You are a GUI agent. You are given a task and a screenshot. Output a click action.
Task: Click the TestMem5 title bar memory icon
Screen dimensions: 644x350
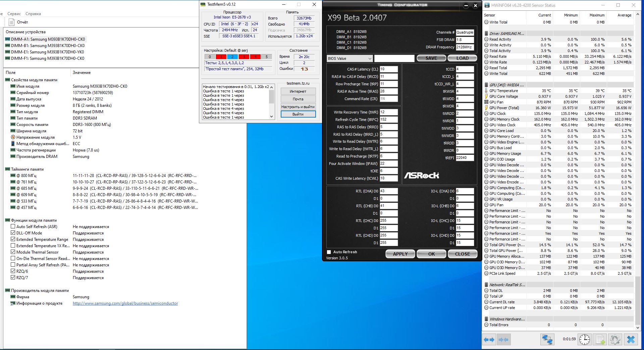pos(203,4)
